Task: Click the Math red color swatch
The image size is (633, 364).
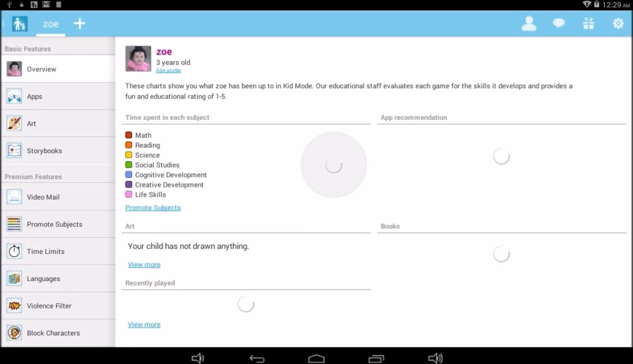Action: pos(129,135)
